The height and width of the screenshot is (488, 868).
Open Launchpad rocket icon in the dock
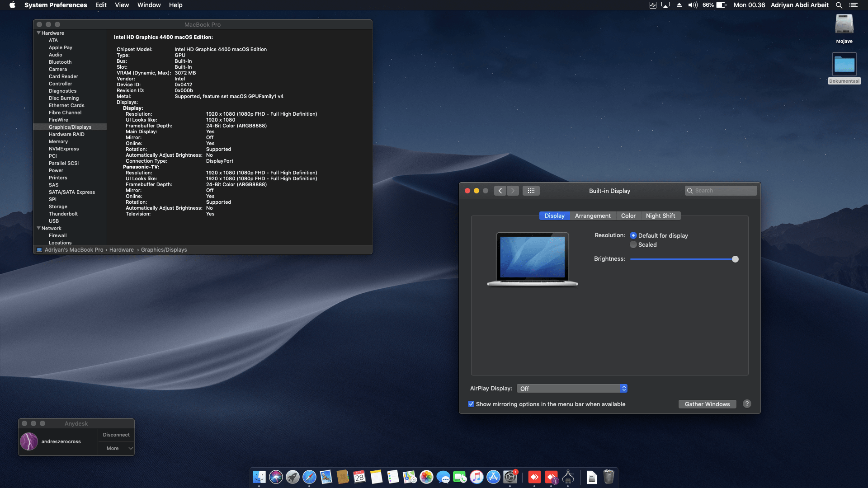(292, 477)
